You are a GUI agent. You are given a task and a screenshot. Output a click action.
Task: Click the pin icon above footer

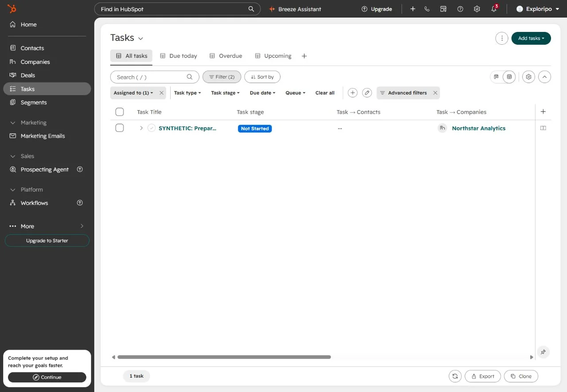[x=543, y=352]
